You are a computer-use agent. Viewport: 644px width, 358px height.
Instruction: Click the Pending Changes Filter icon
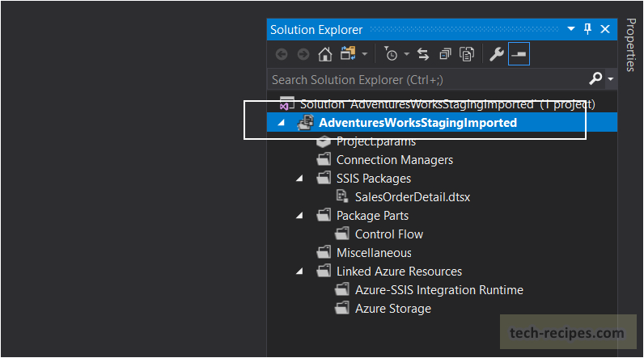click(x=391, y=53)
